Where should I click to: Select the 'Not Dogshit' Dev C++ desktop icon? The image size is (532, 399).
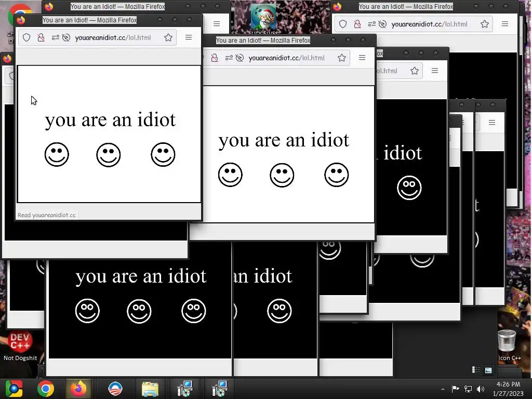tap(20, 347)
